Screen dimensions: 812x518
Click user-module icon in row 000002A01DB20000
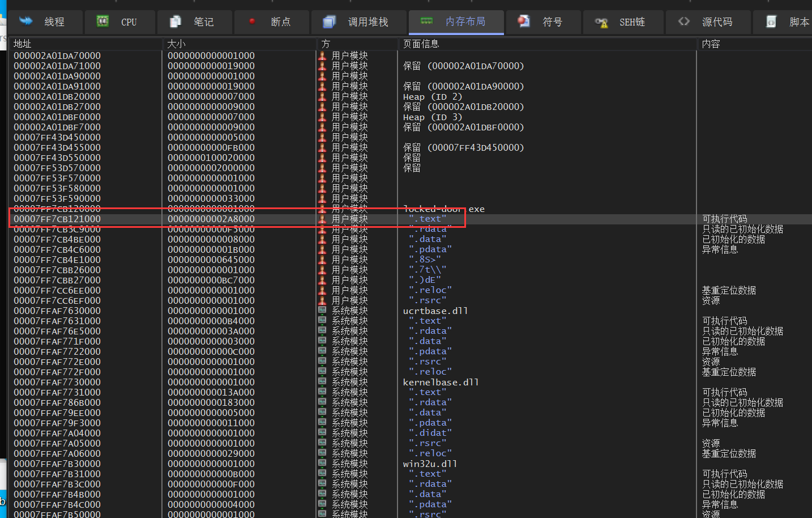click(x=322, y=96)
